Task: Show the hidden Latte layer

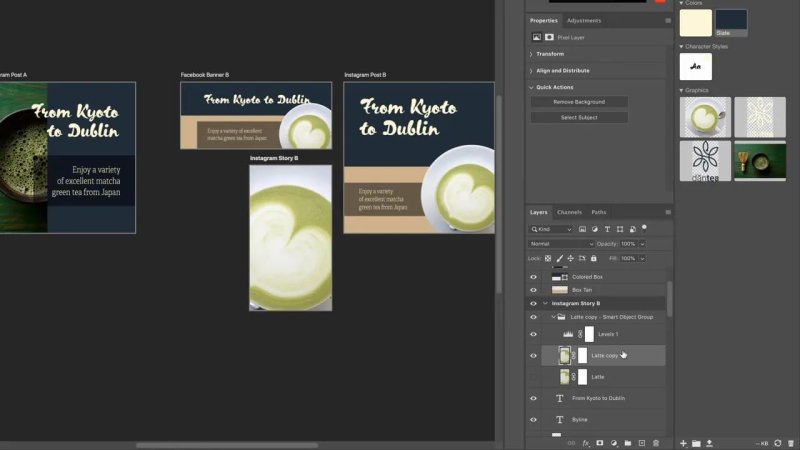Action: (x=533, y=377)
